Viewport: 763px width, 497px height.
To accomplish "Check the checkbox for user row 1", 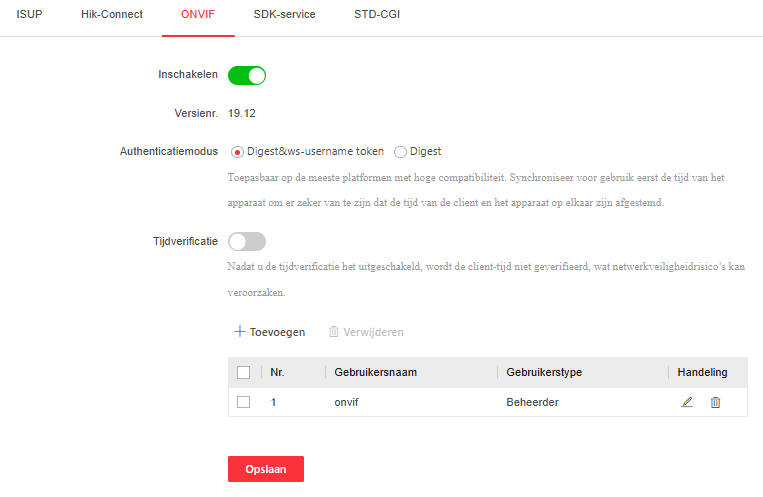I will coord(243,402).
